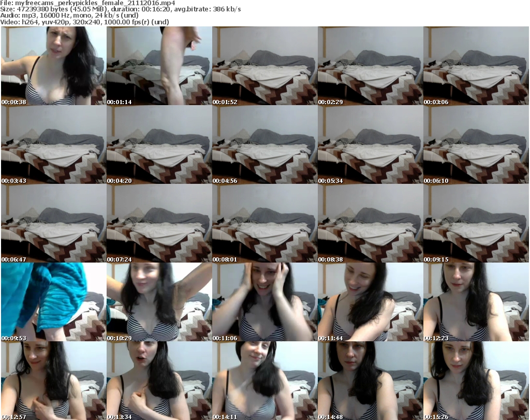This screenshot has height=420, width=530.
Task: Select the thumbnail timestamped 00:06:47
Action: 53,224
